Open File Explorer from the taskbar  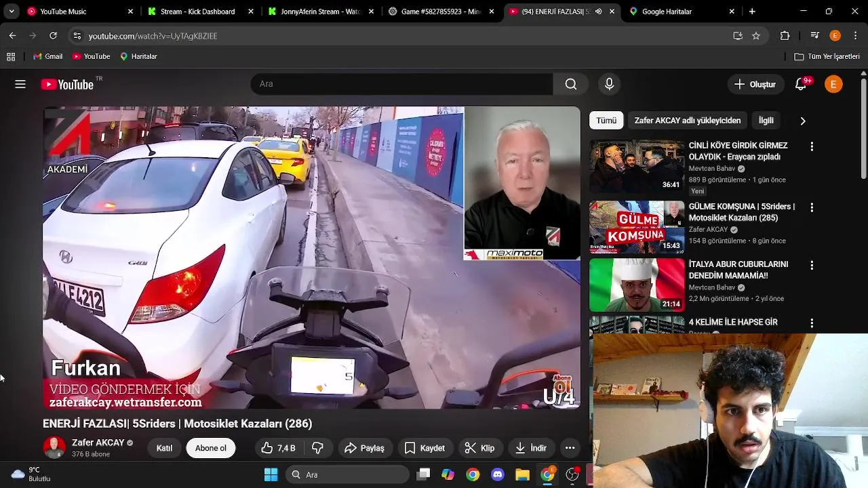point(522,474)
